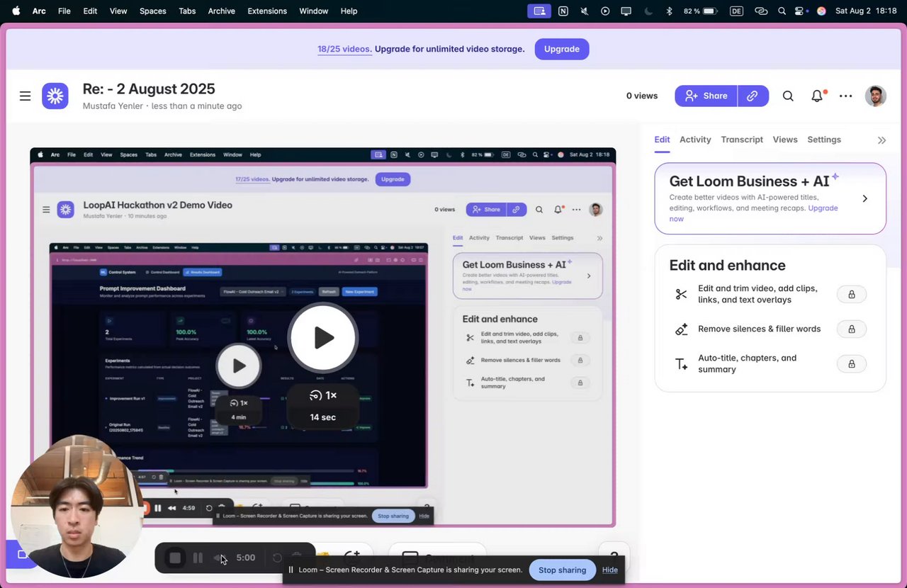
Task: Open the Archive menu
Action: 221,11
